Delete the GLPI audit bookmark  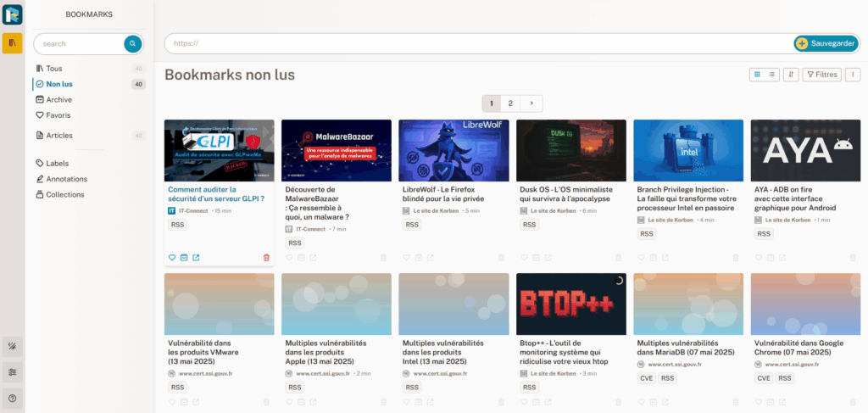(x=266, y=258)
